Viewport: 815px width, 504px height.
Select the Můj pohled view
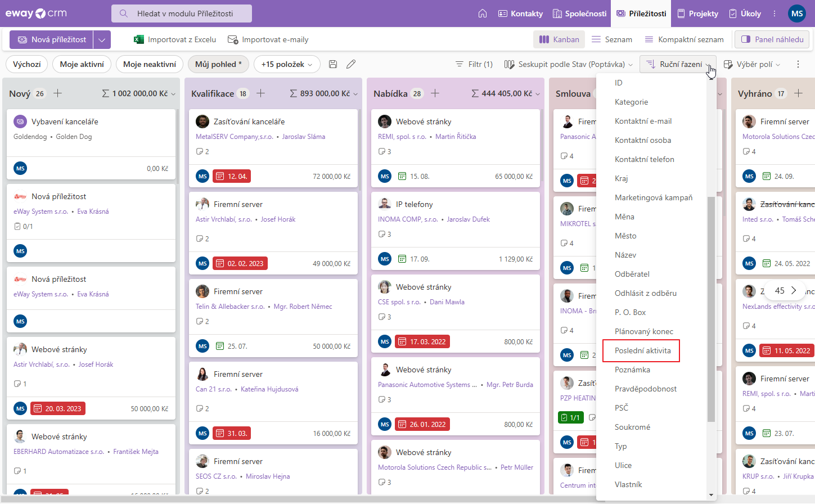[x=218, y=64]
